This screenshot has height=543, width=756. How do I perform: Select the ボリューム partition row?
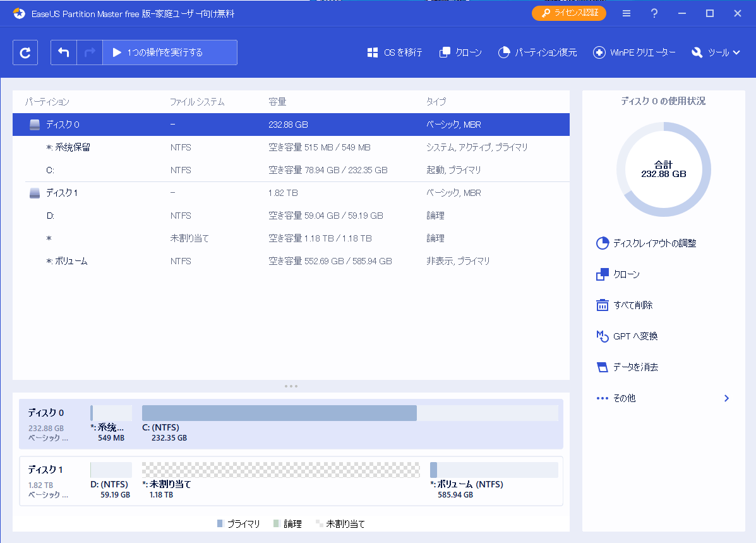(291, 261)
